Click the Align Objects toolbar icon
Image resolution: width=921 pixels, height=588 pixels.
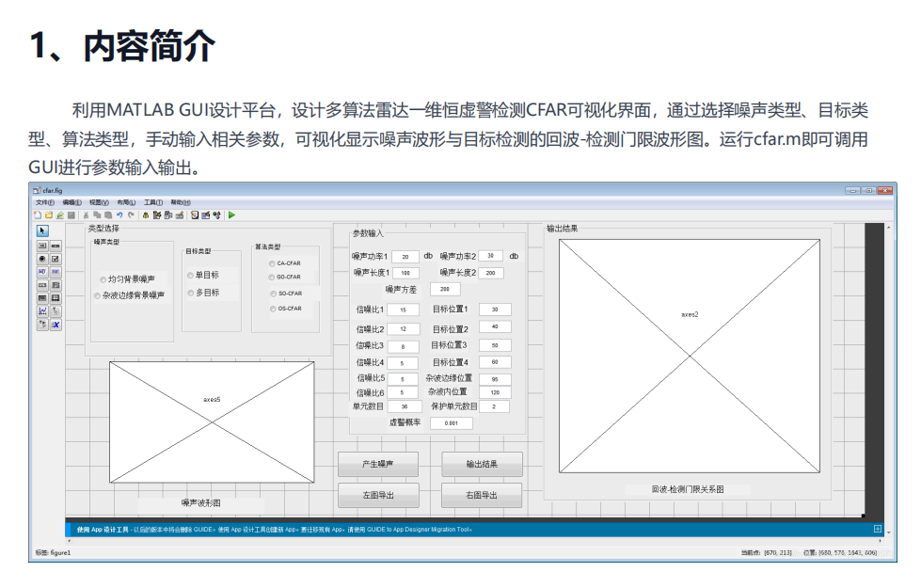click(146, 215)
